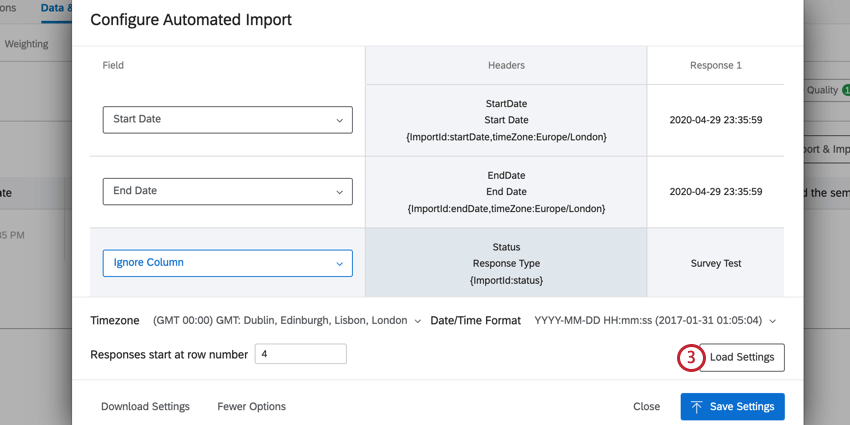Click the Download Settings link
This screenshot has width=850, height=425.
coord(145,407)
